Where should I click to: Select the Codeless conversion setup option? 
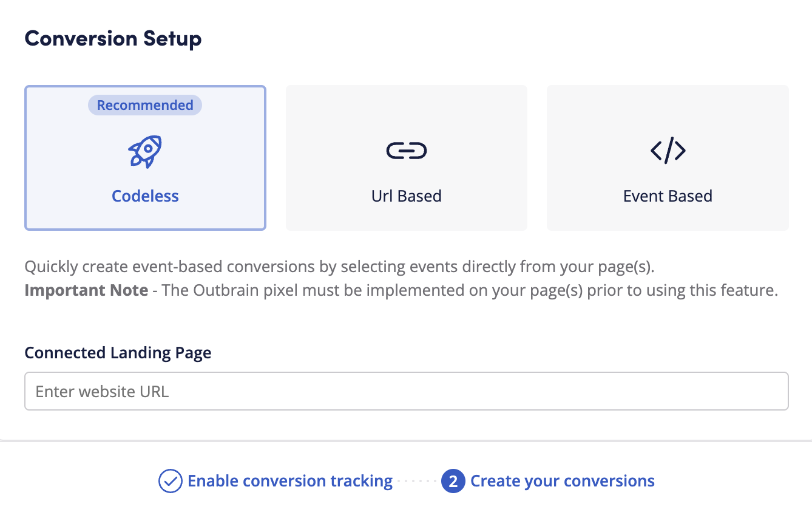click(x=145, y=158)
